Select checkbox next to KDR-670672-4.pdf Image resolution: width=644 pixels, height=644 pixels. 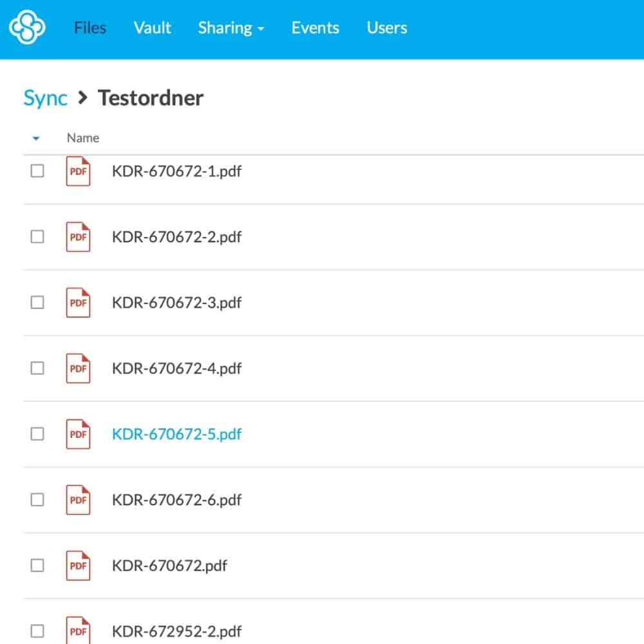pyautogui.click(x=37, y=368)
